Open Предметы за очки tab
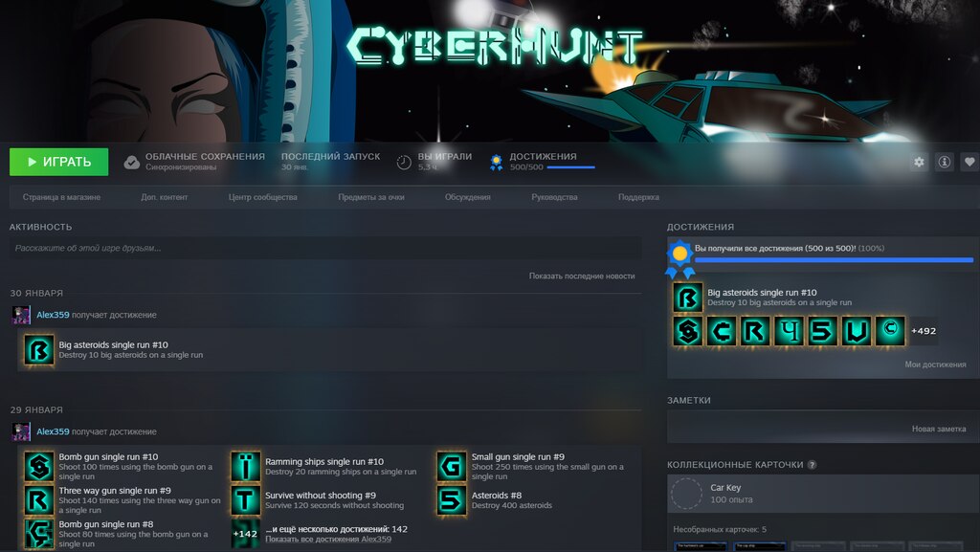Image resolution: width=980 pixels, height=552 pixels. pos(371,197)
